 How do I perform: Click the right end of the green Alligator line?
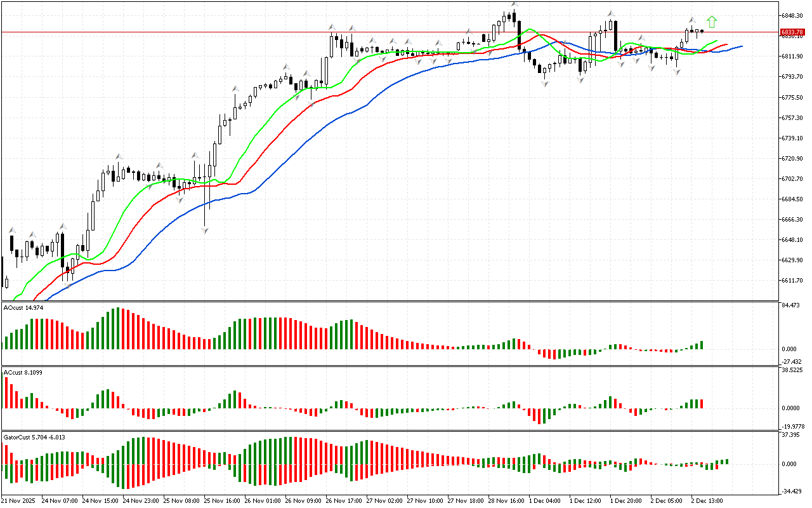tap(716, 41)
